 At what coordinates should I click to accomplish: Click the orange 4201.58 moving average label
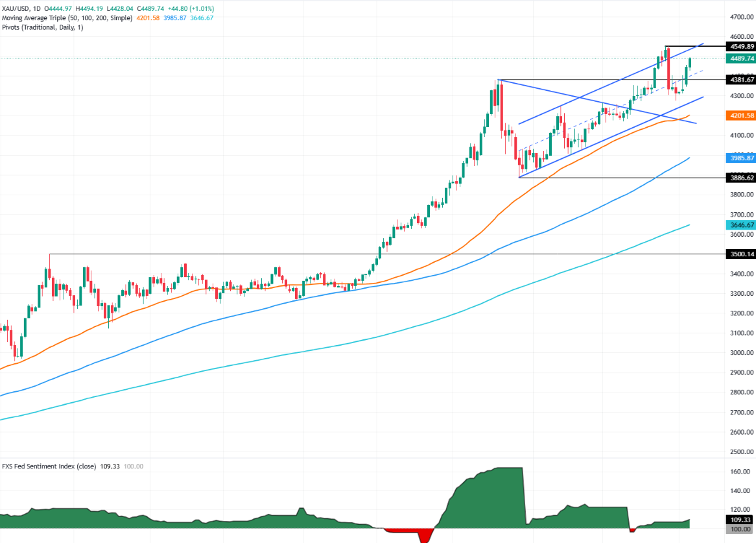click(x=742, y=115)
